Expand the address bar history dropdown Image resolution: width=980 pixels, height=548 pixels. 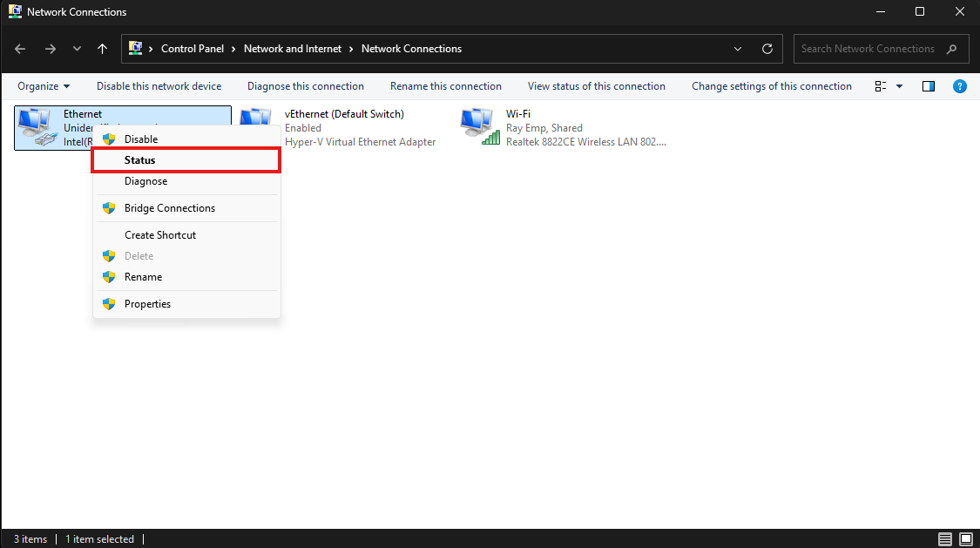(738, 49)
